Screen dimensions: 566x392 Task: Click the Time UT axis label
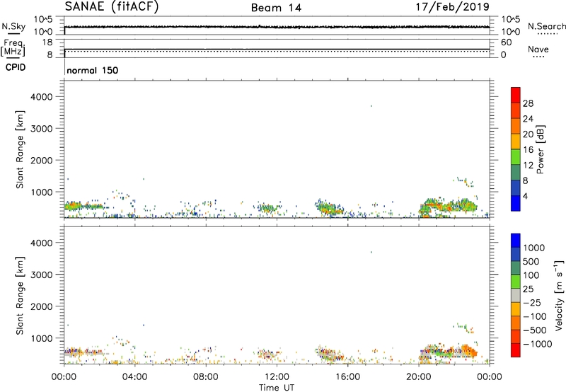[277, 388]
